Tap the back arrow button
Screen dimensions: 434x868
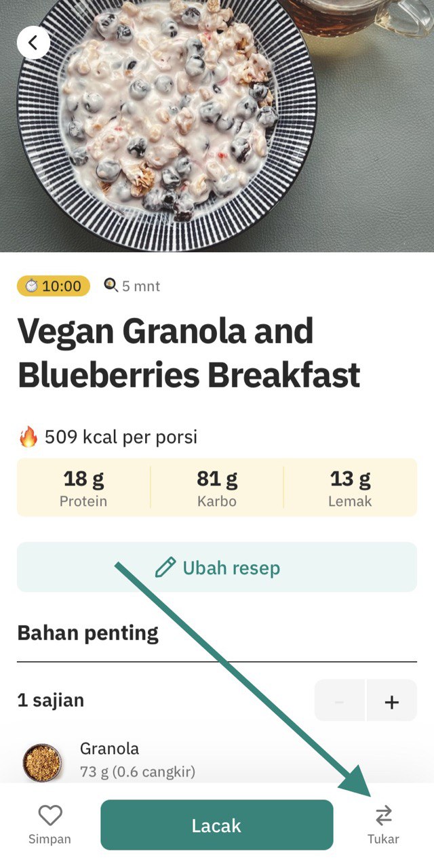33,43
